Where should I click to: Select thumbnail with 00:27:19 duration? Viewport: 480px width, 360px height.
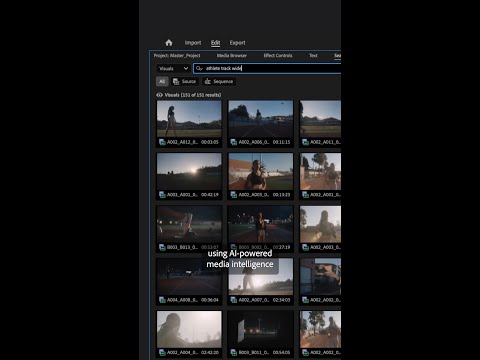[x=261, y=224]
